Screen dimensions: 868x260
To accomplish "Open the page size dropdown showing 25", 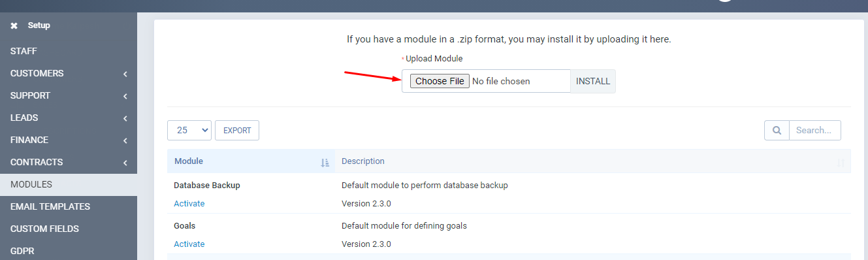I will pyautogui.click(x=189, y=130).
